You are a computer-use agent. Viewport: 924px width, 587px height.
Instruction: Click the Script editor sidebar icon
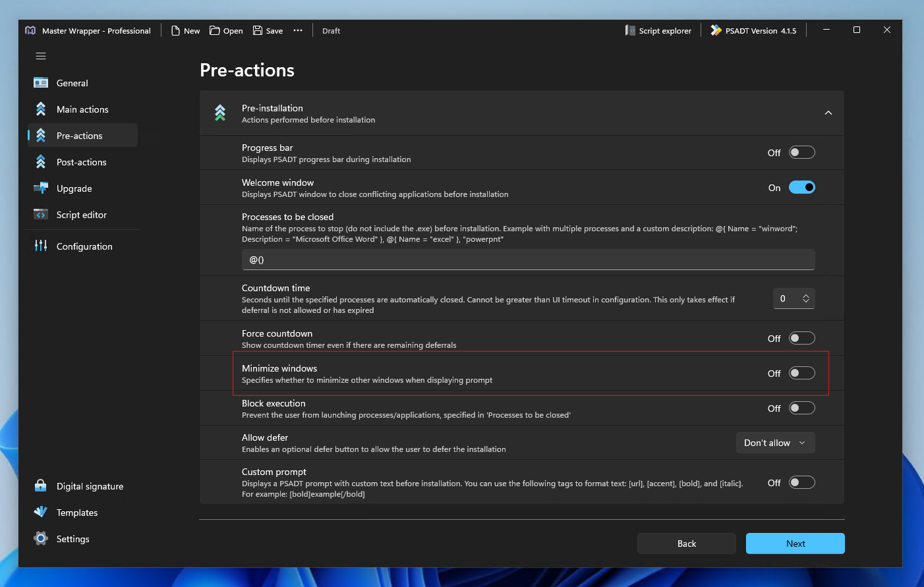tap(41, 214)
